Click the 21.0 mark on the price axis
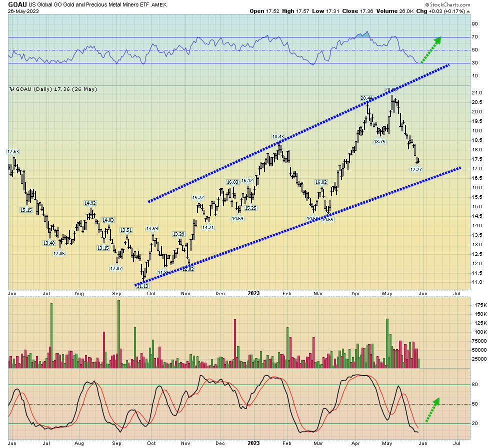The width and height of the screenshot is (495, 448). 477,93
